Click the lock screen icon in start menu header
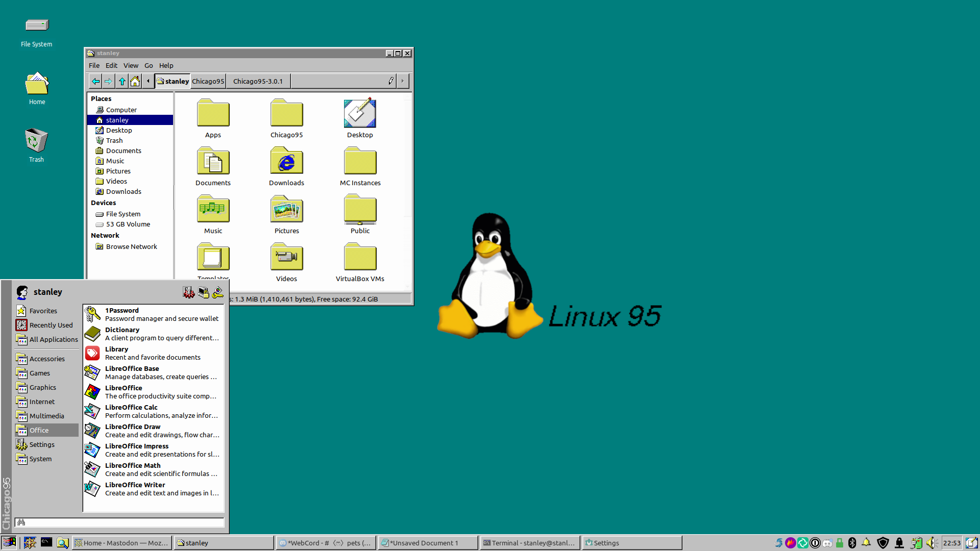980x551 pixels. click(203, 292)
